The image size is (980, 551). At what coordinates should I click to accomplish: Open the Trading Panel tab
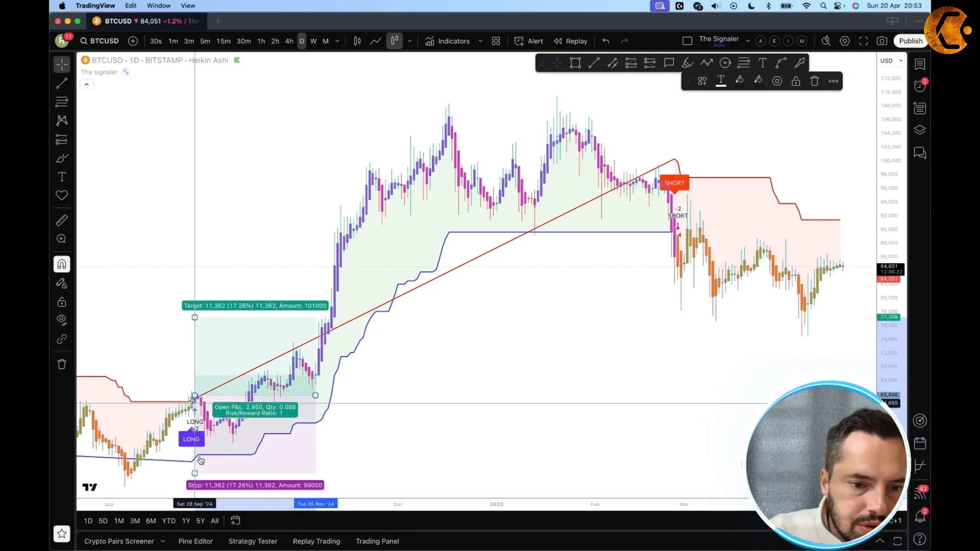click(x=377, y=541)
